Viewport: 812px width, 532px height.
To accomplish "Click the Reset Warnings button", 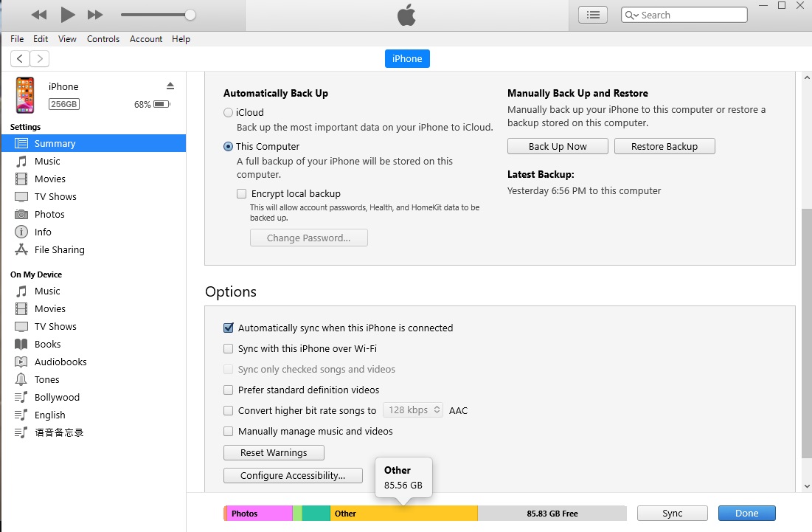I will pos(274,453).
